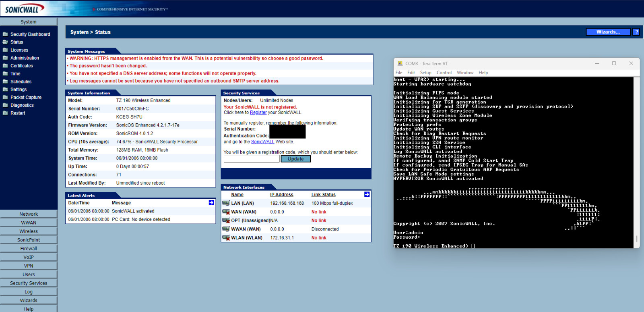Click the WAN (WAN) interface icon
644x312 pixels.
[x=226, y=212]
